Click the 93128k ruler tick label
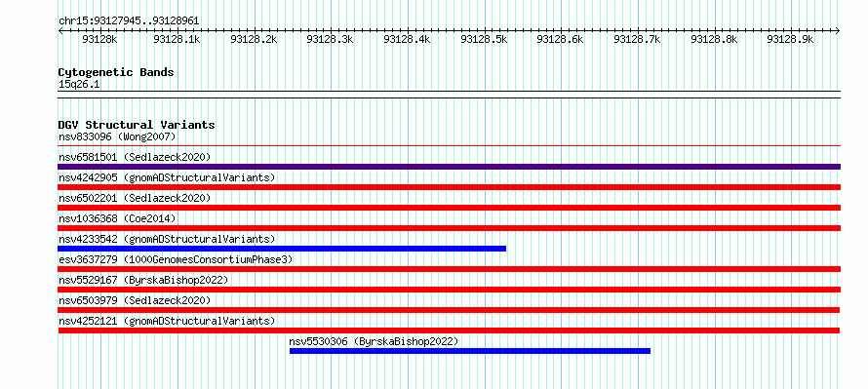868x389 pixels. pyautogui.click(x=100, y=39)
